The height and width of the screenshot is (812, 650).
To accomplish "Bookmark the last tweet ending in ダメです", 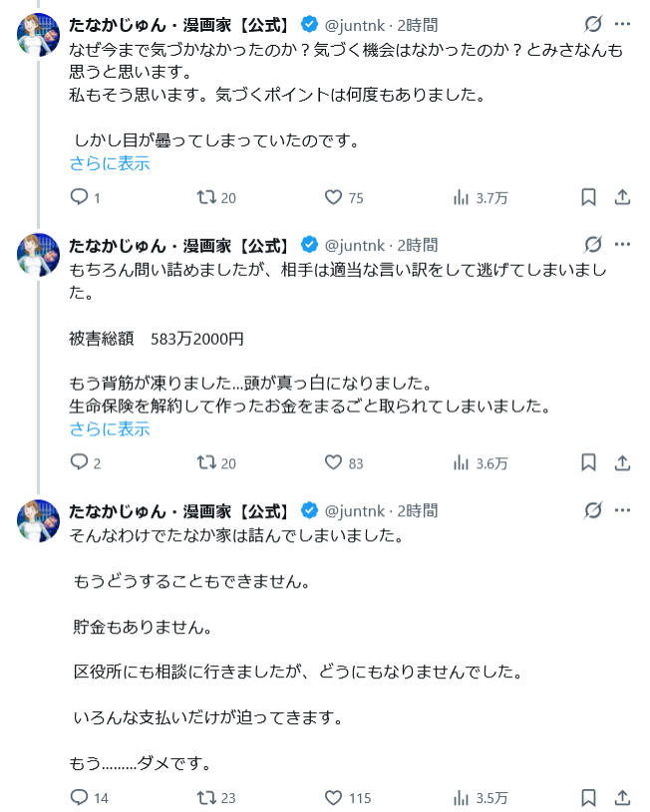I will click(x=588, y=797).
